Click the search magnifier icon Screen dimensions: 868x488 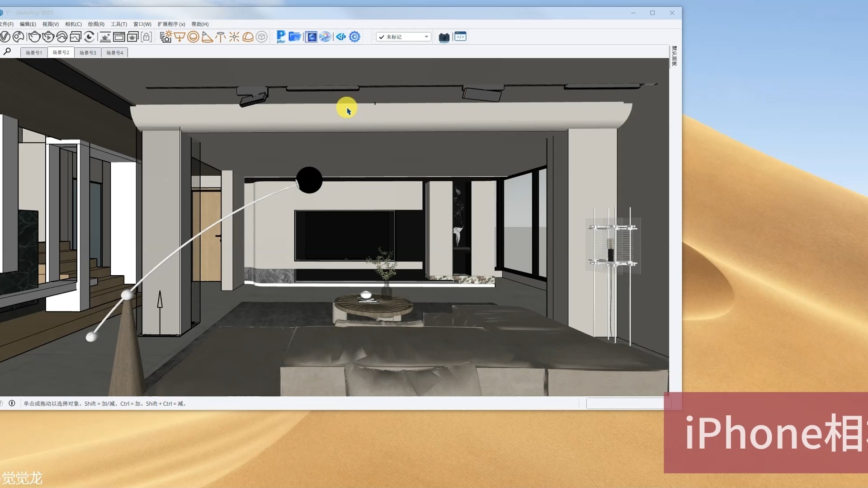pos(7,52)
